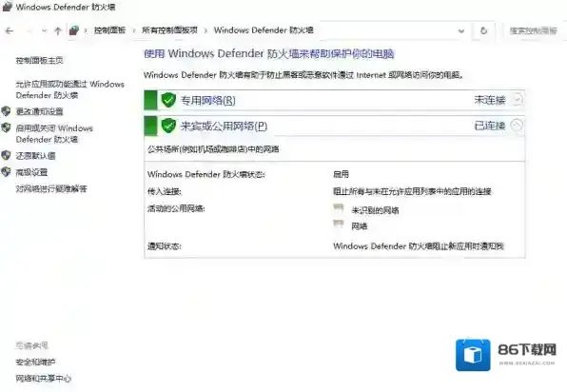Open the recent locations dropdown arrow
The image size is (567, 392).
pos(44,31)
